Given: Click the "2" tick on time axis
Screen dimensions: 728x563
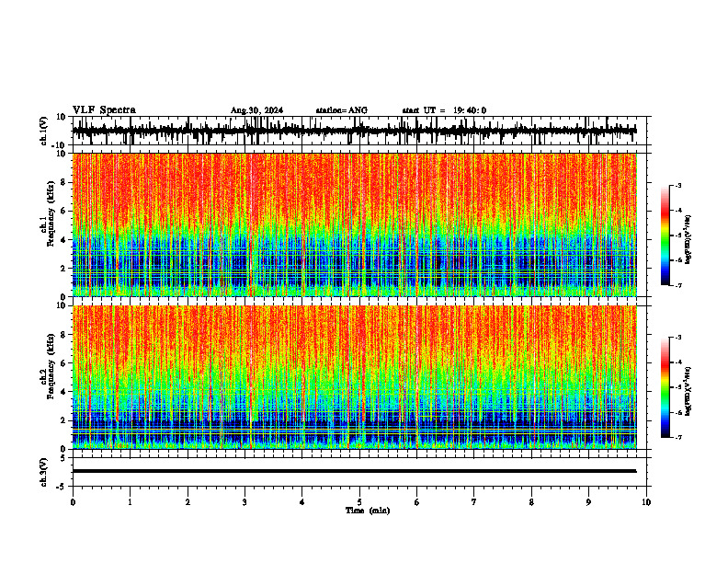Looking at the screenshot, I should (188, 502).
